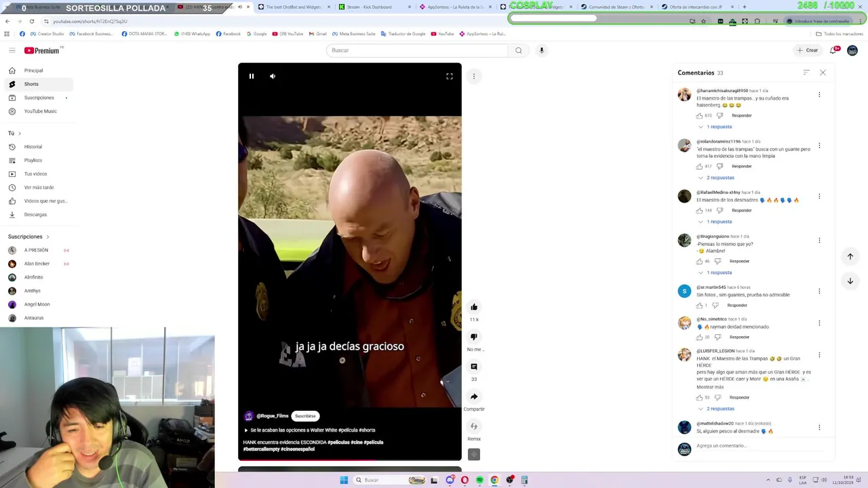Image resolution: width=868 pixels, height=488 pixels.
Task: Mute the Shorts video volume
Action: 273,77
